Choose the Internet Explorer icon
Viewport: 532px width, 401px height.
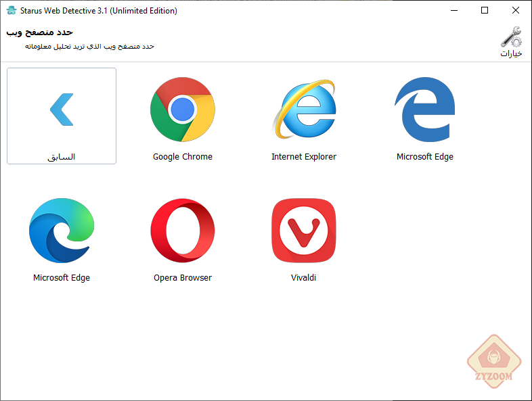tap(304, 109)
